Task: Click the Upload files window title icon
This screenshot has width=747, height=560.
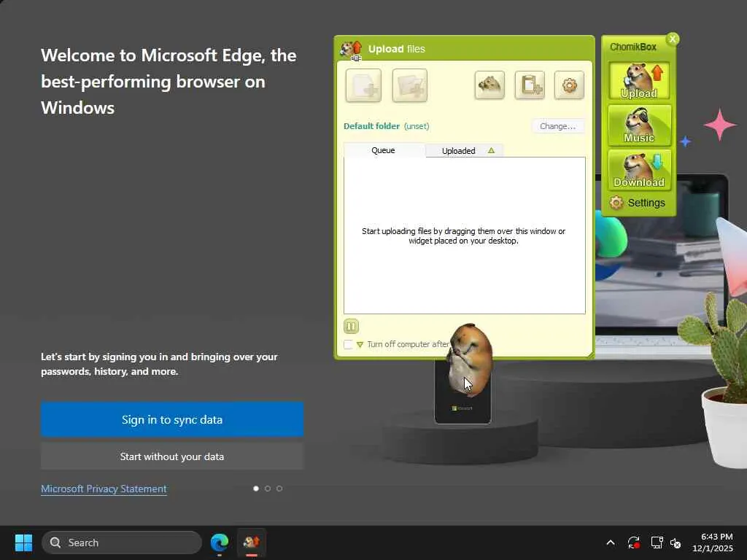Action: tap(351, 50)
